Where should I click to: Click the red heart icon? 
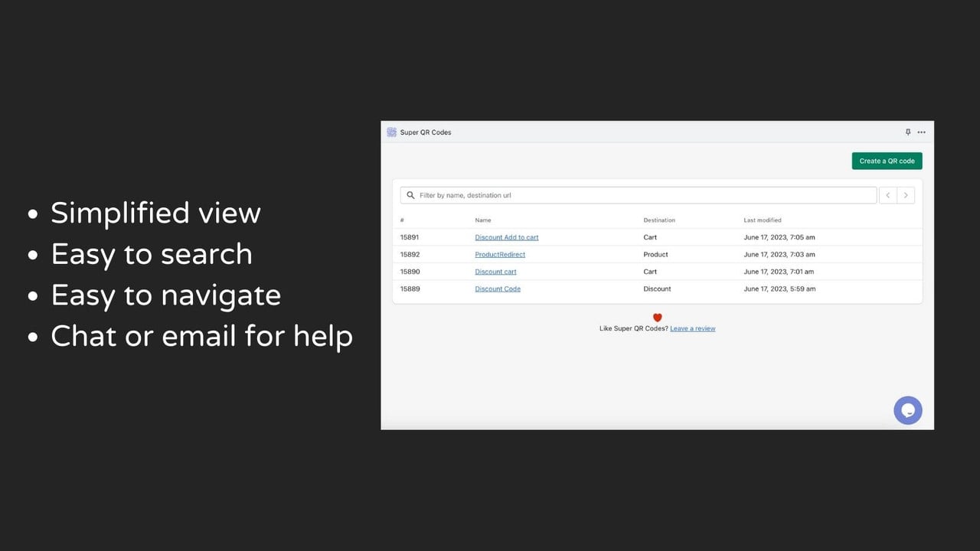657,318
